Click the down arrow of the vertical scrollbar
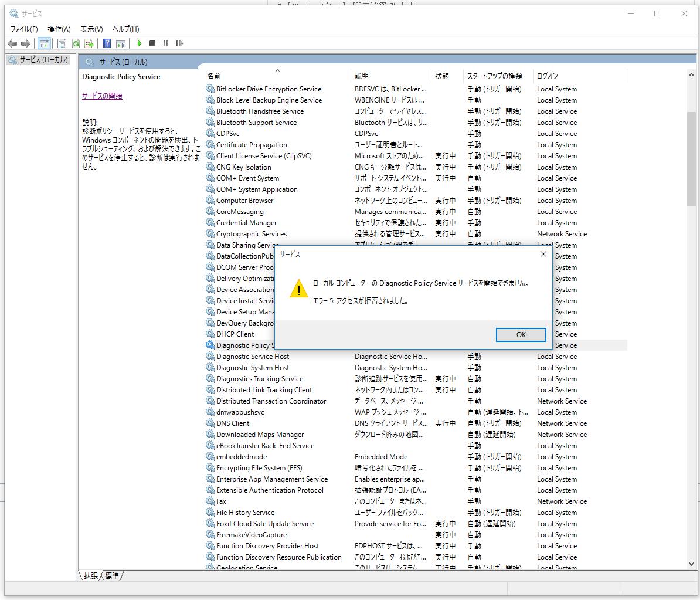The width and height of the screenshot is (700, 600). pos(691,564)
